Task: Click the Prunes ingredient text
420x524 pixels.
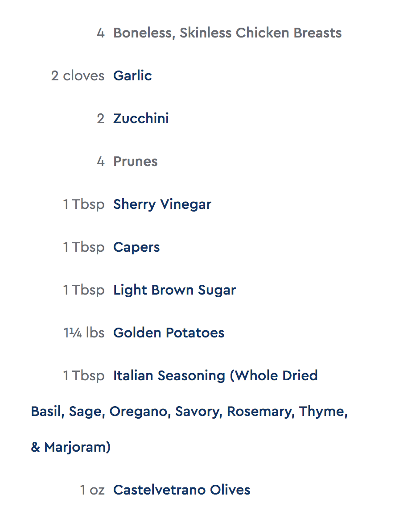Action: pyautogui.click(x=135, y=162)
